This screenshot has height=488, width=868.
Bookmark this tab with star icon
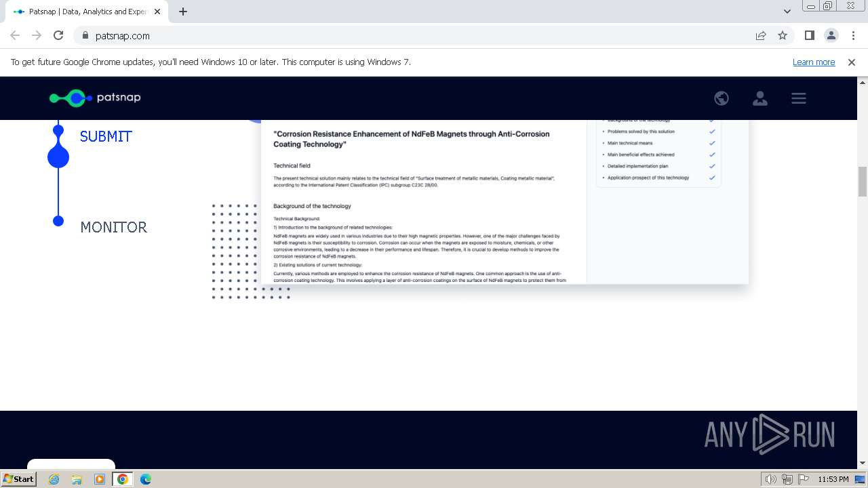tap(783, 35)
